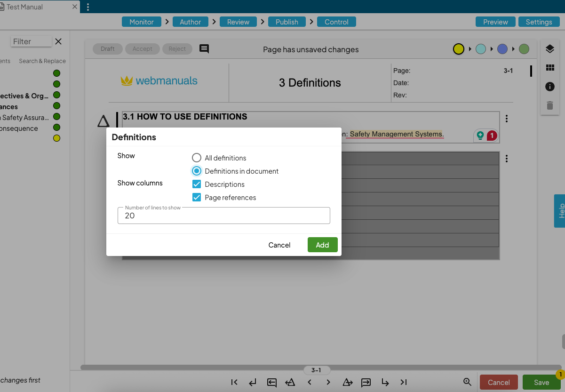Viewport: 565px width, 392px height.
Task: Open the Help side tab
Action: pos(560,211)
